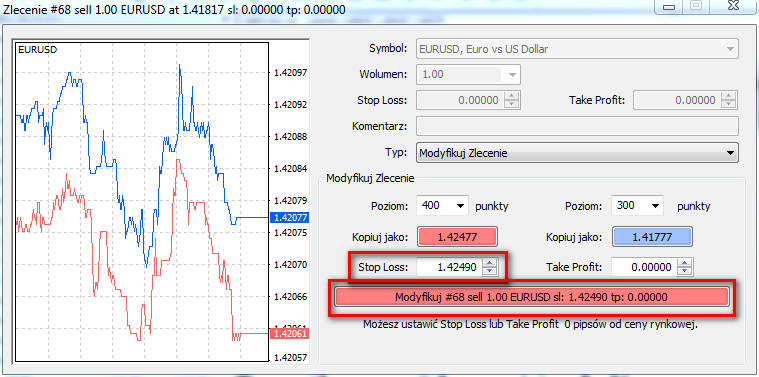Screen dimensions: 759x377
Task: Click the 1.42057 price axis label
Action: pyautogui.click(x=290, y=358)
